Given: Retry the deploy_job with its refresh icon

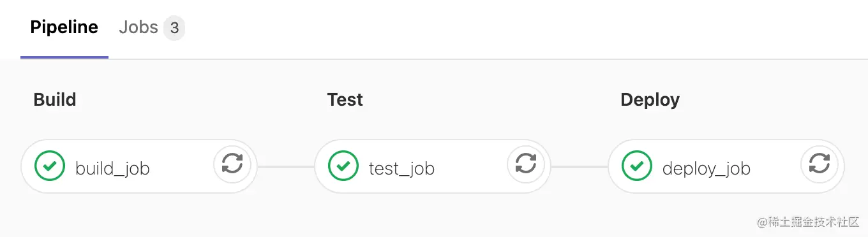Looking at the screenshot, I should point(819,166).
